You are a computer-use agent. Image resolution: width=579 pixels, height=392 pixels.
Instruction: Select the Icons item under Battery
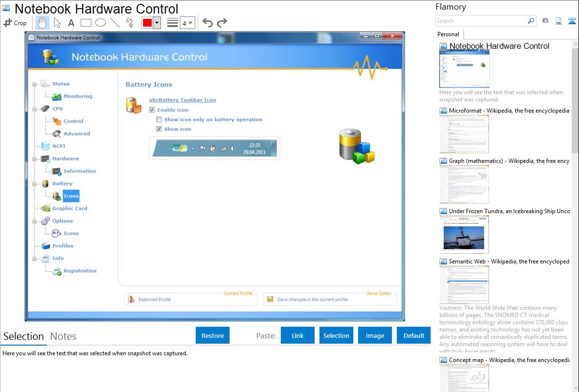coord(71,196)
